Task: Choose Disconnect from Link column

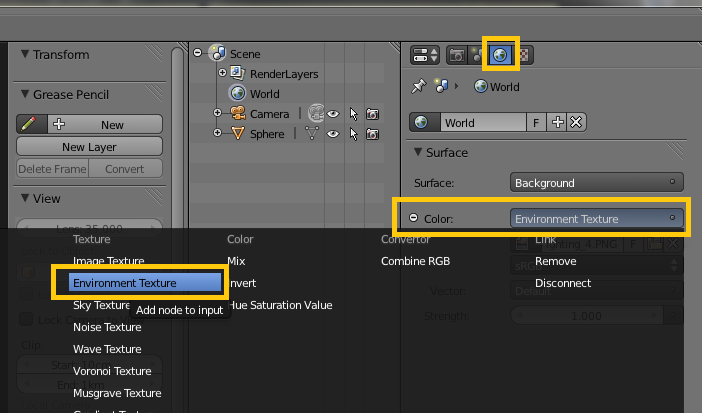Action: [x=563, y=283]
